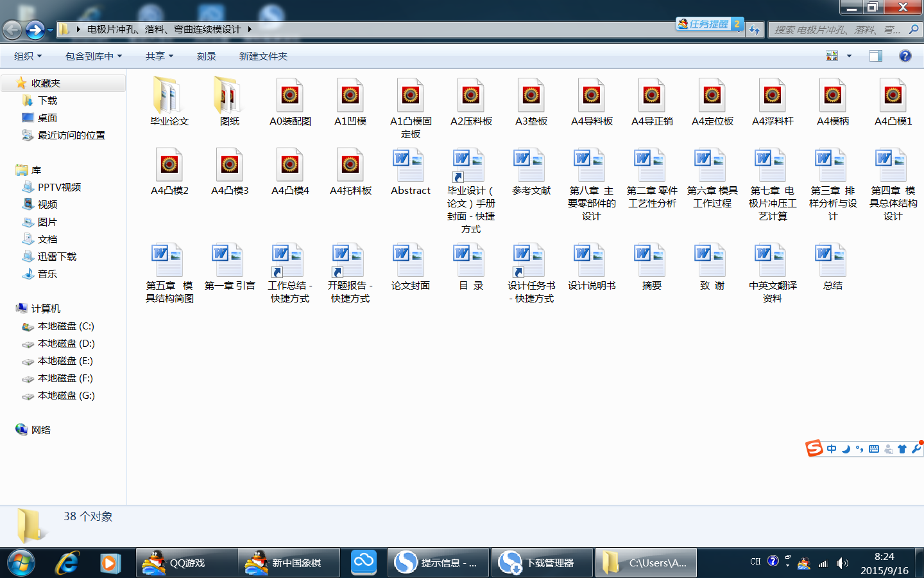Open 下载管理器 from the taskbar
The width and height of the screenshot is (924, 578).
tap(542, 562)
